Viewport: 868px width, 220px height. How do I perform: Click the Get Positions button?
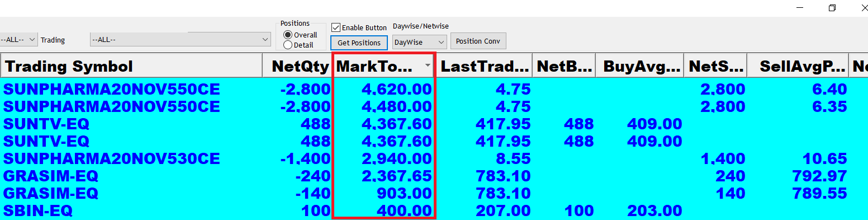point(359,43)
